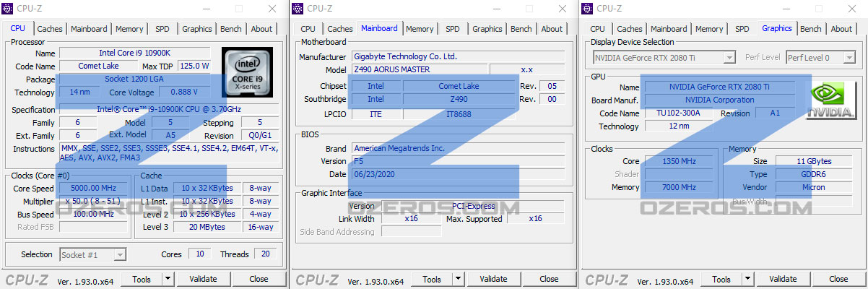Click memory type GDDR6 value
The image size is (868, 289).
tap(813, 174)
